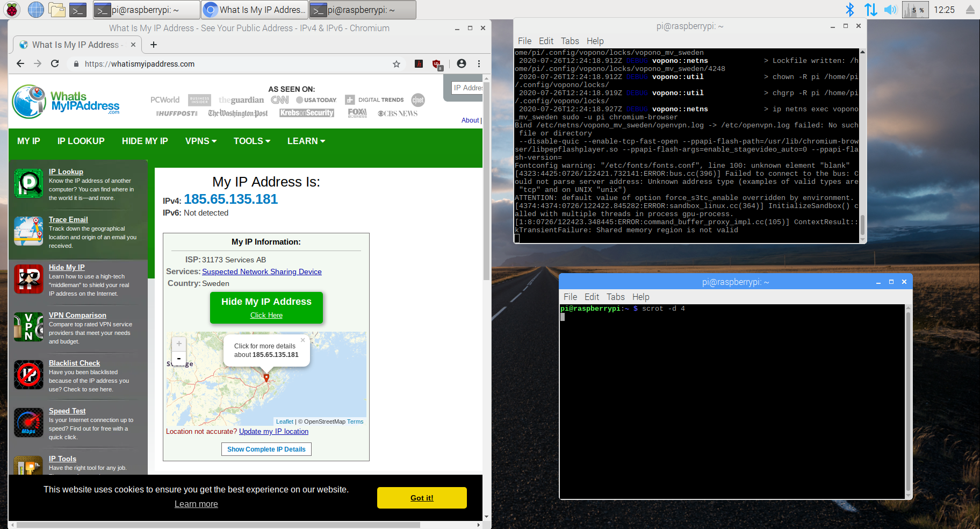This screenshot has width=980, height=529.
Task: View site security lock information
Action: coord(76,64)
